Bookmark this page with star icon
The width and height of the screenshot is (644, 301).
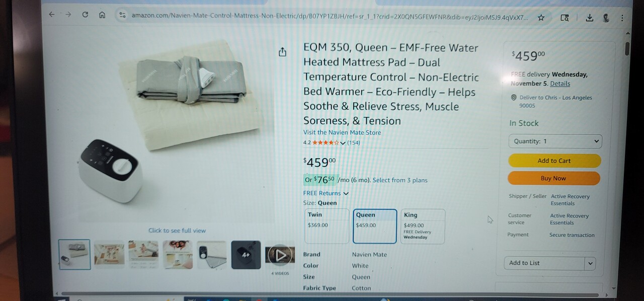coord(541,18)
